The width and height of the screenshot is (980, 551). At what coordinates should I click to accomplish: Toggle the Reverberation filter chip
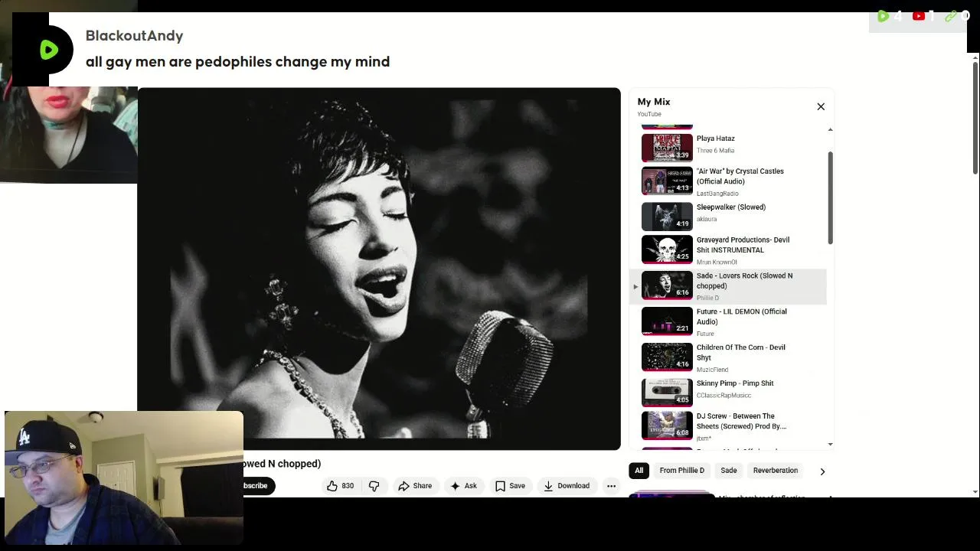pos(775,471)
